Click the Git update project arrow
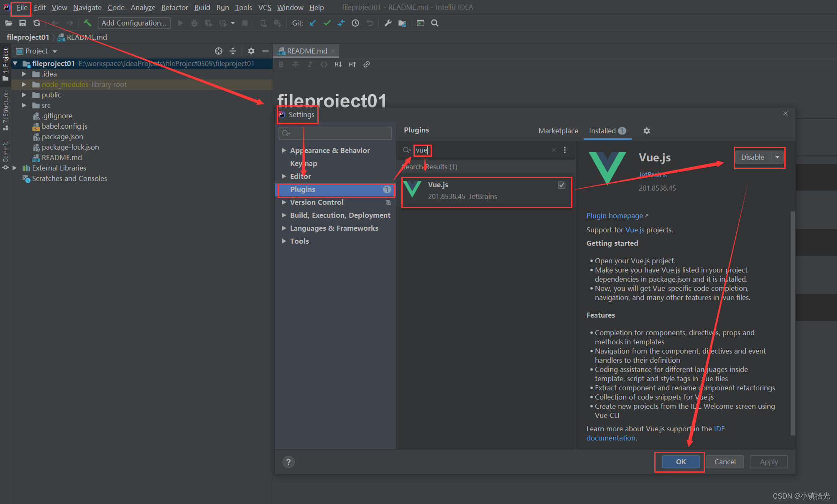Image resolution: width=837 pixels, height=504 pixels. pos(313,23)
